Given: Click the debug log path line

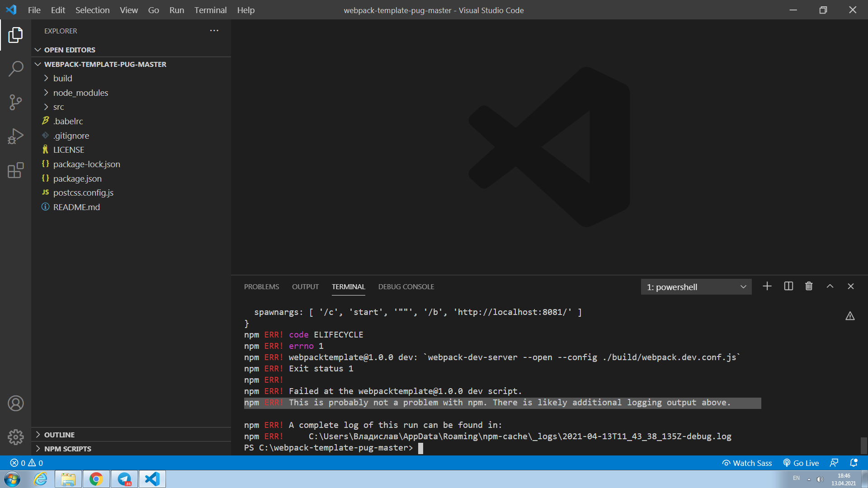Looking at the screenshot, I should coord(488,436).
